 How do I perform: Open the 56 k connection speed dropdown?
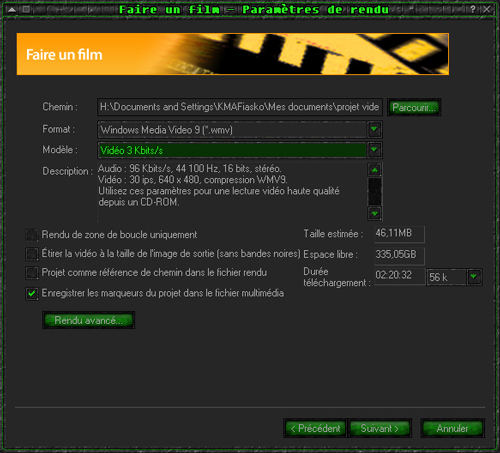[474, 277]
